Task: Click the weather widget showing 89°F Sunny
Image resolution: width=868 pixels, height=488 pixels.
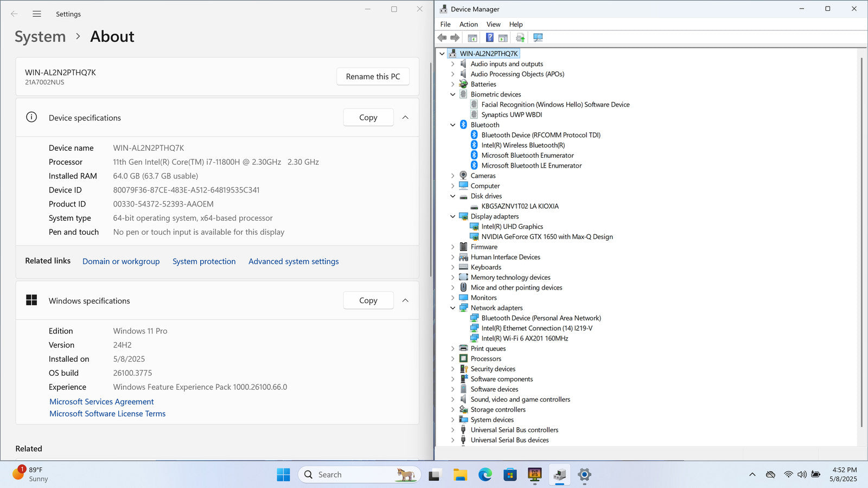Action: click(31, 474)
